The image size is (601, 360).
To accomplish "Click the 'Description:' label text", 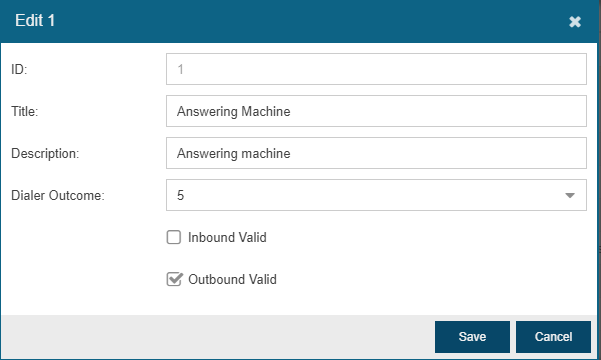I will (45, 153).
